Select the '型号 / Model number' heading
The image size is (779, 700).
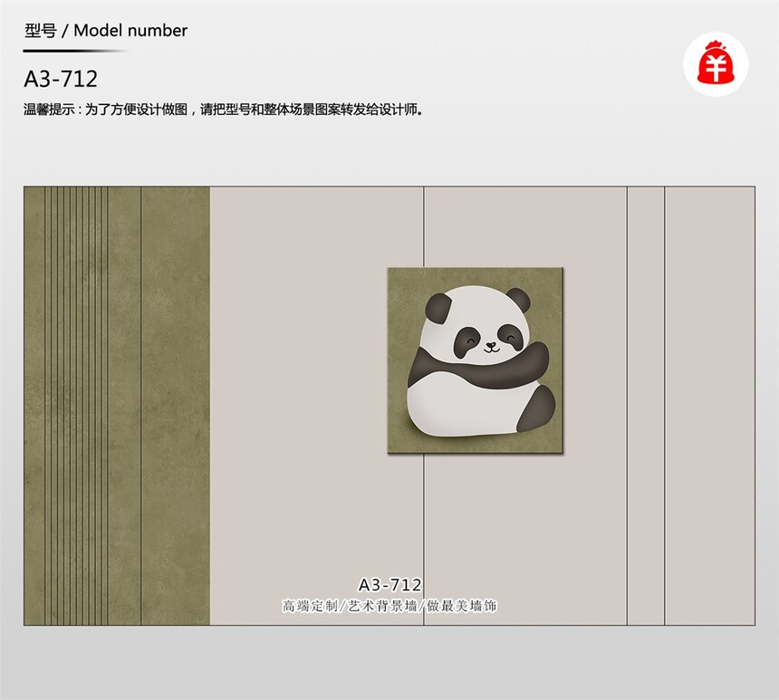pyautogui.click(x=106, y=30)
